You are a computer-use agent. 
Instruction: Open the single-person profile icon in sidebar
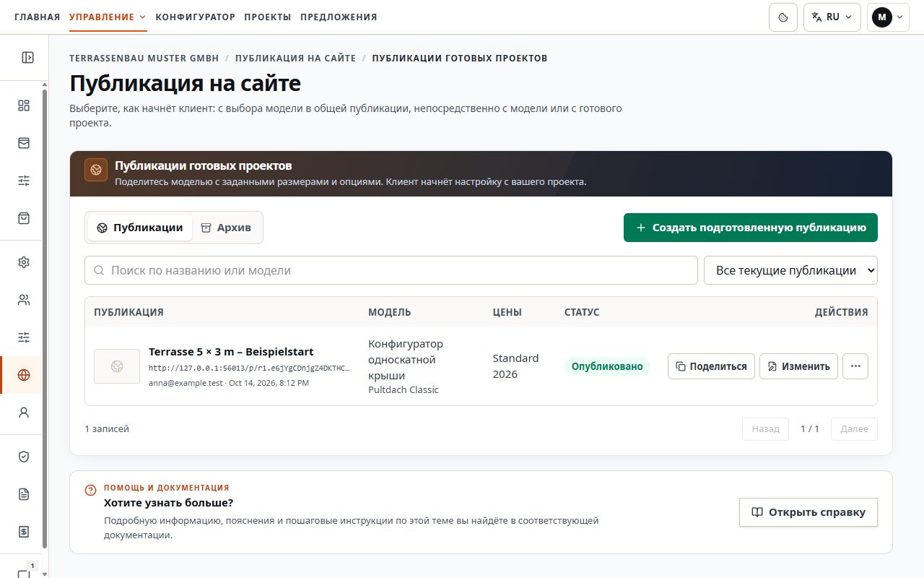click(x=24, y=413)
